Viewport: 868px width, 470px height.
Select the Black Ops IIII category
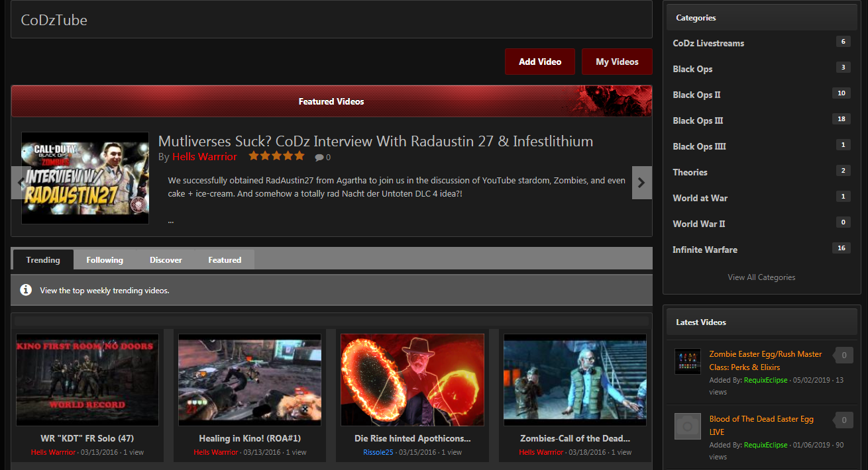click(699, 146)
